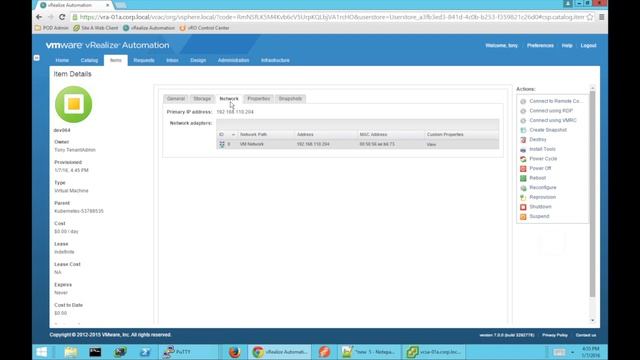Click scrollbar down arrow at page bottom
This screenshot has width=640, height=360.
[593, 320]
